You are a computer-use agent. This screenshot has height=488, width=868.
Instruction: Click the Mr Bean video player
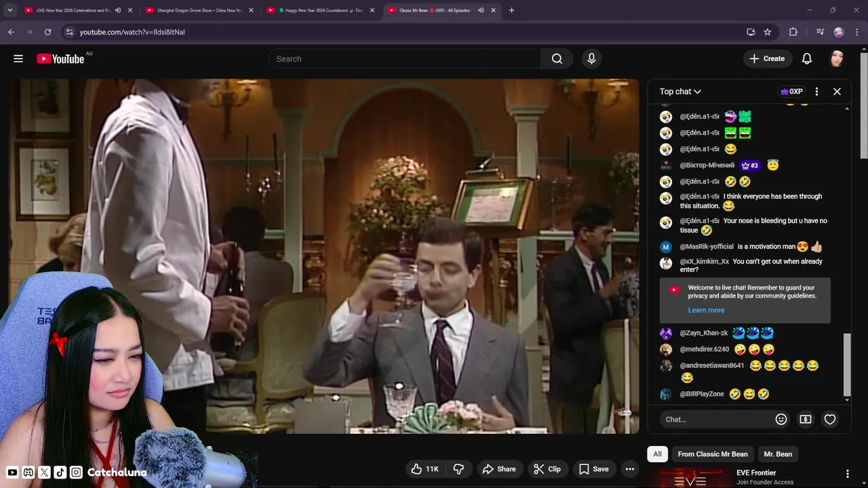click(x=323, y=256)
